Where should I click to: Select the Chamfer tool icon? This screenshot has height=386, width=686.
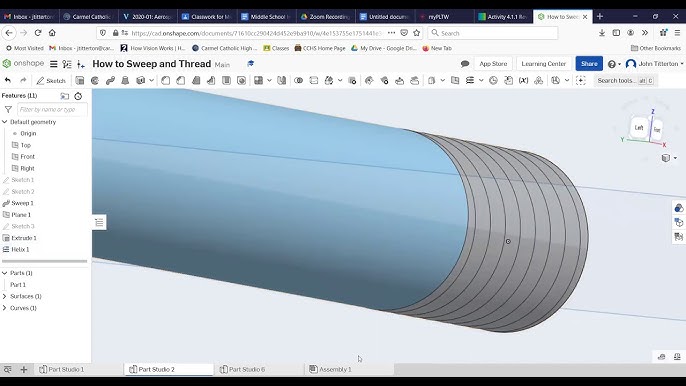[x=181, y=81]
